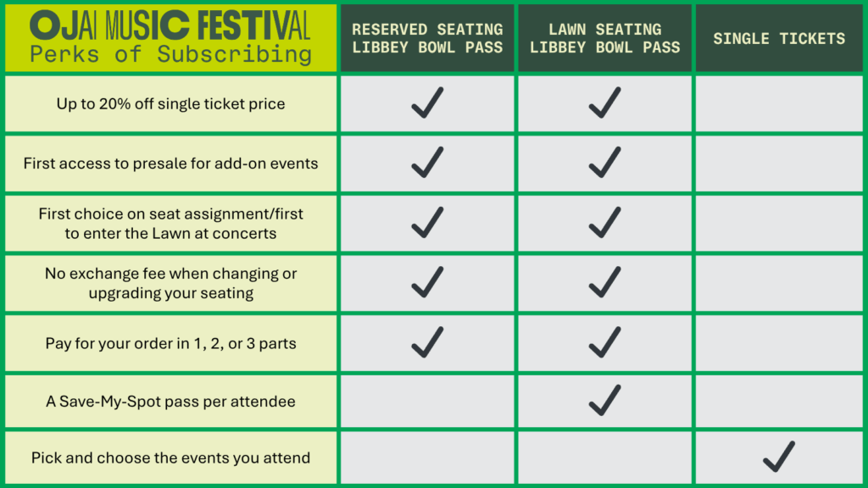
Task: Click Single Tickets pick-and-choose checkmark
Action: [x=778, y=457]
